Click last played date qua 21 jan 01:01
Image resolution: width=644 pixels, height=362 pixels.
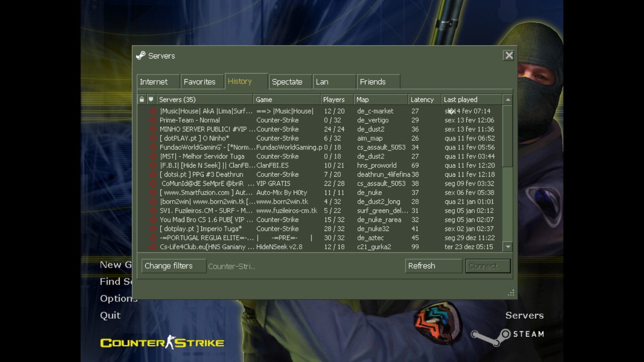coord(469,202)
